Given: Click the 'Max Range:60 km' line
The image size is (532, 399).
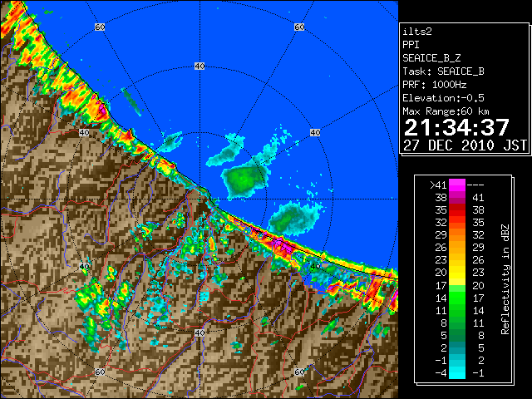Looking at the screenshot, I should [x=446, y=111].
